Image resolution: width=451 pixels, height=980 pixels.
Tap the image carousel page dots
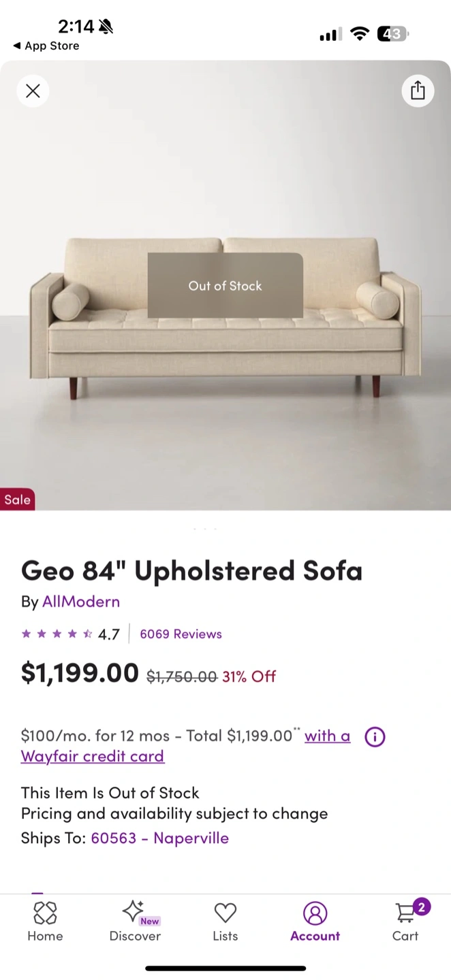point(205,528)
